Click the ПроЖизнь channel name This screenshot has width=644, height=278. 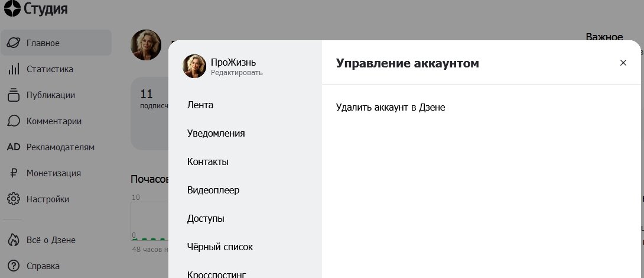(233, 62)
